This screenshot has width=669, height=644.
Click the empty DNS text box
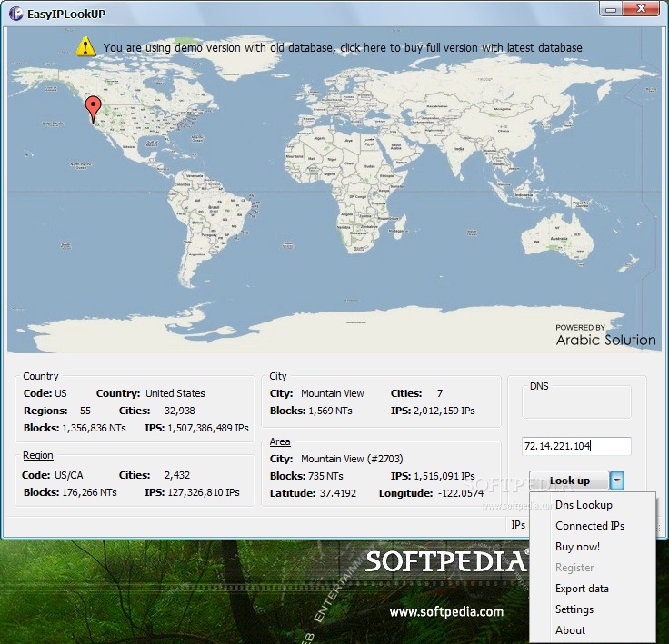point(576,402)
